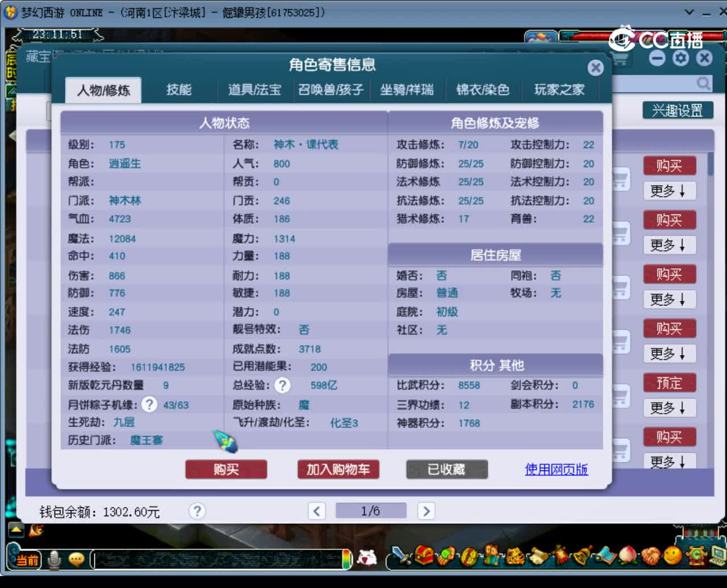Select the 召唤兽/孩子 tab

(x=331, y=90)
